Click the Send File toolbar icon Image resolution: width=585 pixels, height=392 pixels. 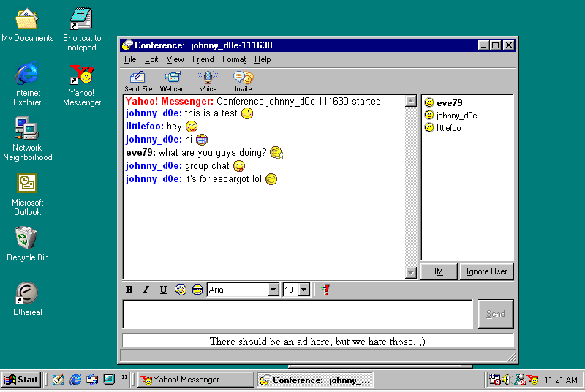[x=138, y=81]
